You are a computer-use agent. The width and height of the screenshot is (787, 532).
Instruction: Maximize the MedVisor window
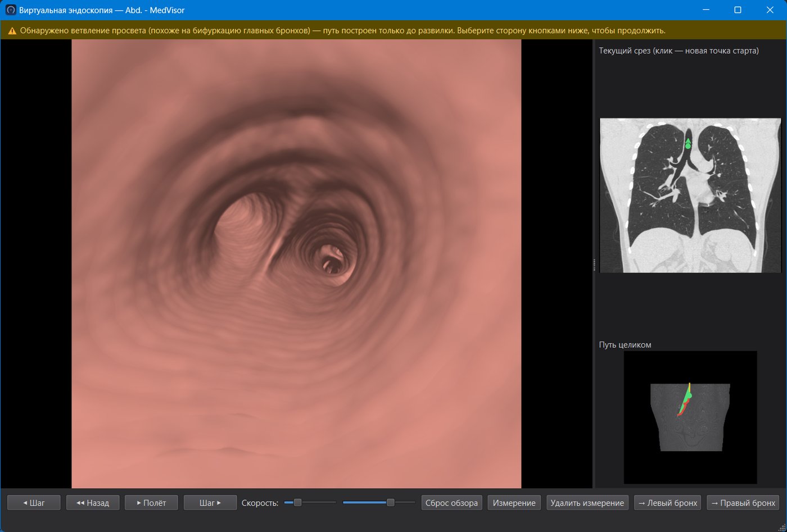point(738,10)
